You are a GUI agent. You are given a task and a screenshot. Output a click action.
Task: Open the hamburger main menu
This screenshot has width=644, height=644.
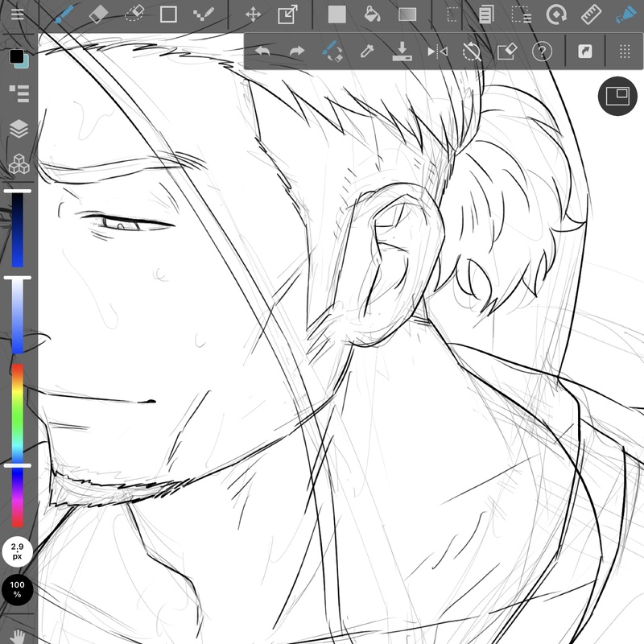click(x=17, y=14)
